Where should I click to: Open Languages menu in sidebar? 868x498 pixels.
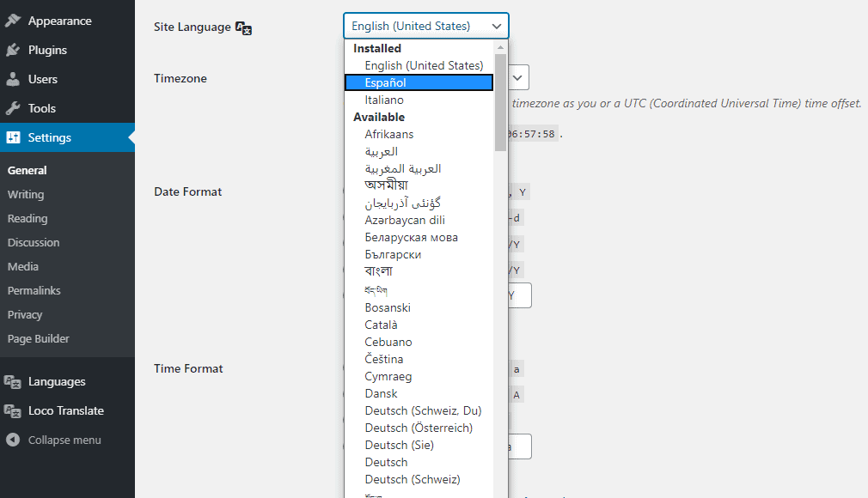(67, 382)
